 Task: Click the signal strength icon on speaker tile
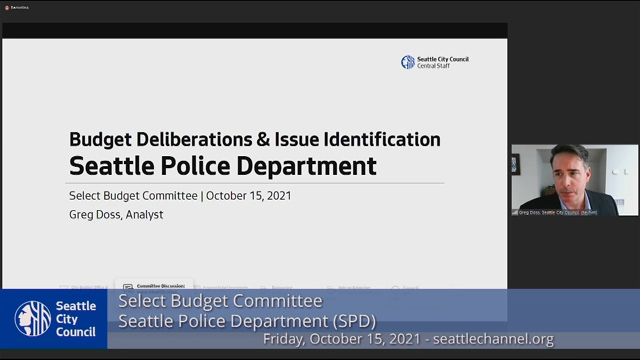coord(515,212)
